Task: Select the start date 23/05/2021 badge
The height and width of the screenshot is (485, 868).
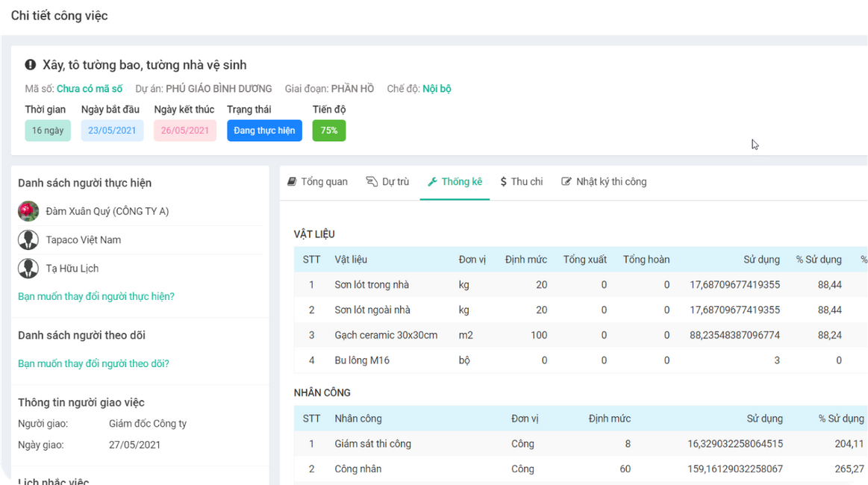Action: (112, 131)
